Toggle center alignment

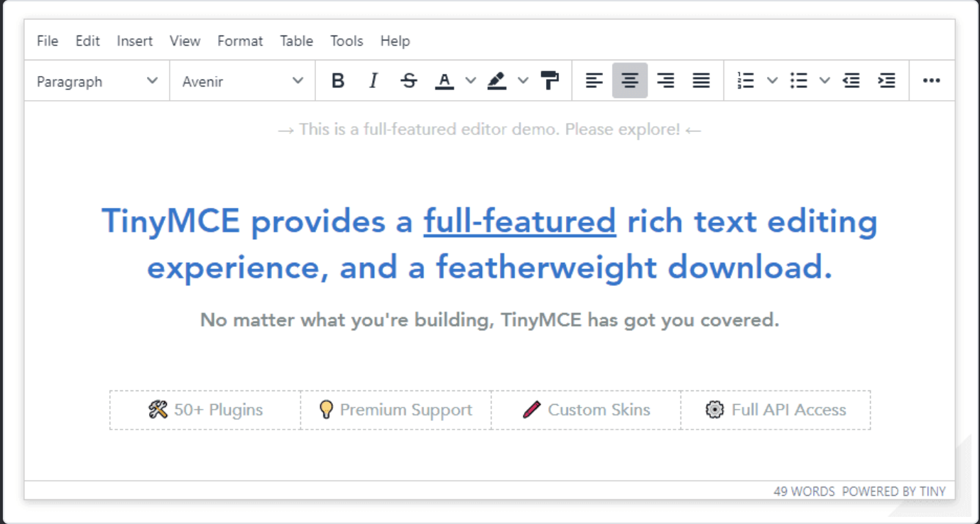[x=630, y=81]
